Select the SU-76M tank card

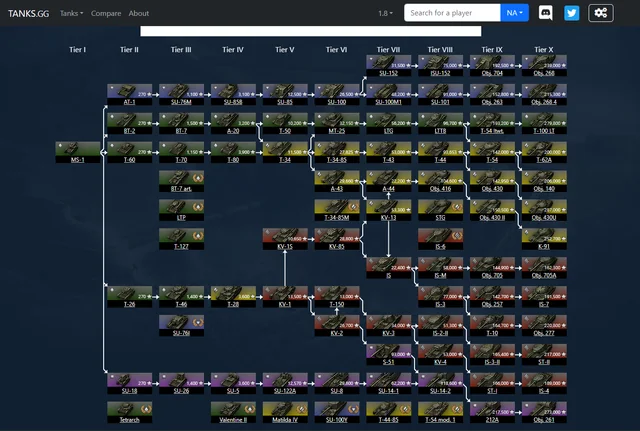click(181, 95)
